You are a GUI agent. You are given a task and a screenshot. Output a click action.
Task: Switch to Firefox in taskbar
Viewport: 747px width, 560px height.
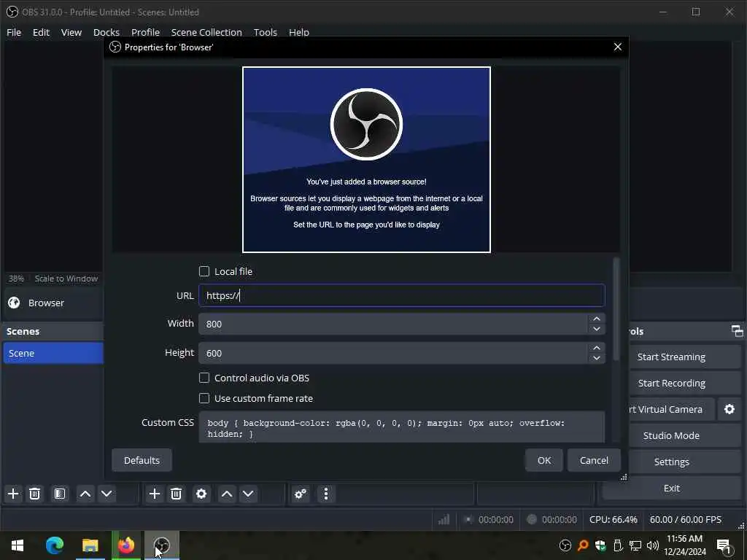pyautogui.click(x=126, y=545)
